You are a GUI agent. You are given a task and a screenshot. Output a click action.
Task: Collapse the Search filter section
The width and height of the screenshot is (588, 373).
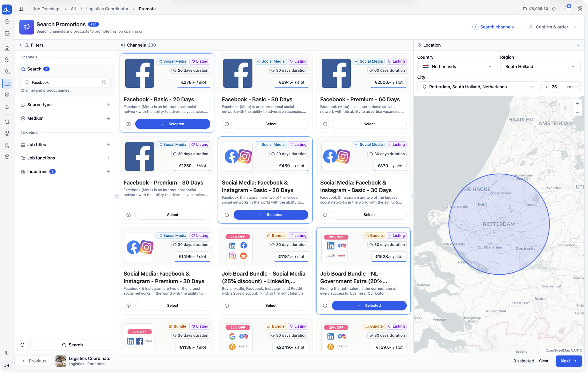click(x=108, y=69)
